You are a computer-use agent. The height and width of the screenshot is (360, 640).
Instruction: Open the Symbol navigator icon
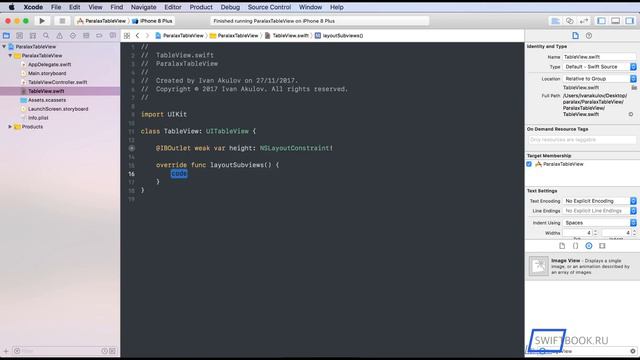point(33,36)
